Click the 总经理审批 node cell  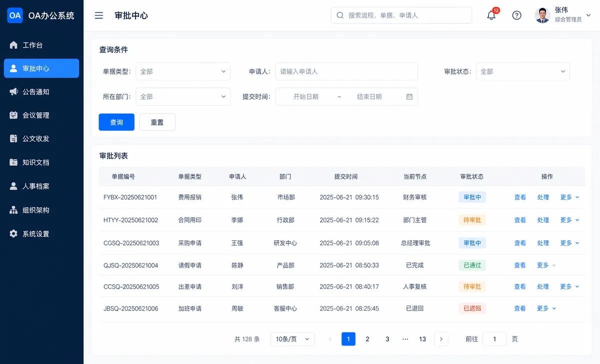click(x=415, y=243)
